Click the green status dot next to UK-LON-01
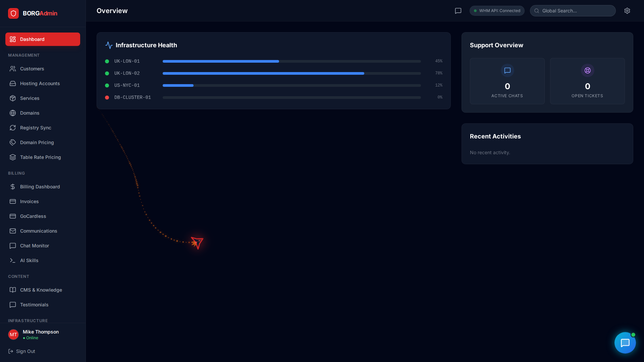 pos(107,61)
